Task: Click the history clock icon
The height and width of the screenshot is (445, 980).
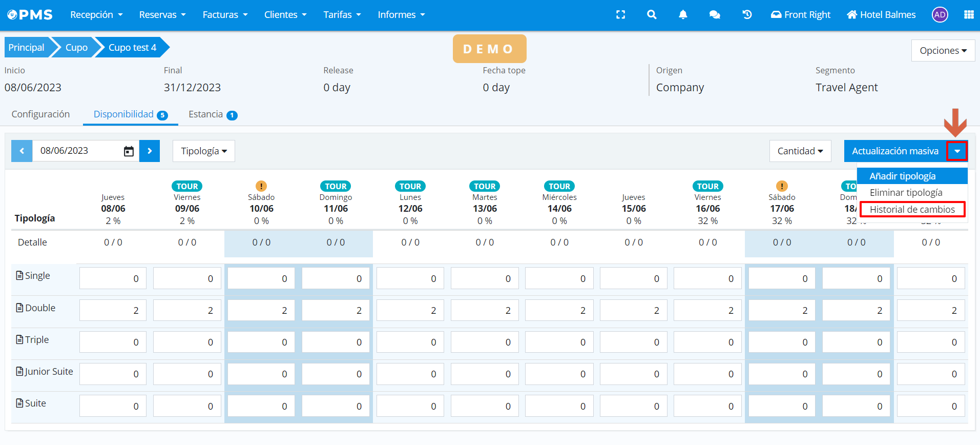Action: (x=747, y=15)
